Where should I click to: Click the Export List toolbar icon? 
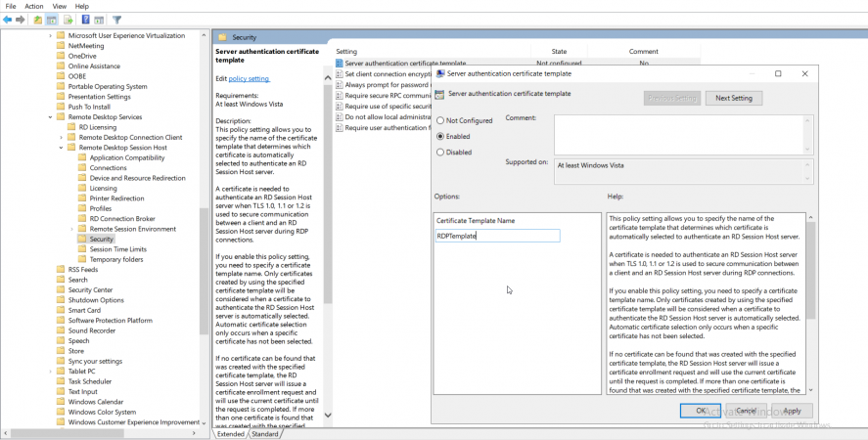[x=69, y=19]
